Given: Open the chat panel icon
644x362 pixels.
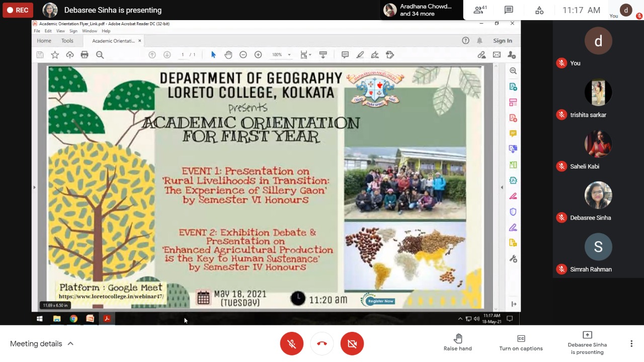Looking at the screenshot, I should (509, 10).
